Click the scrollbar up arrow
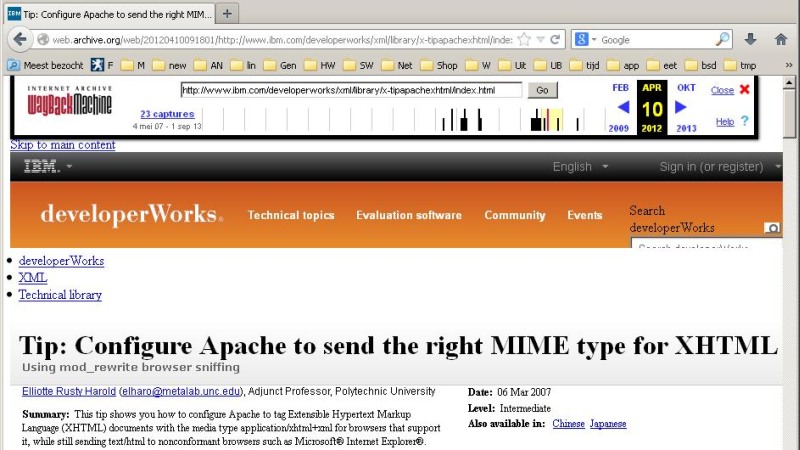The image size is (800, 450). point(789,82)
